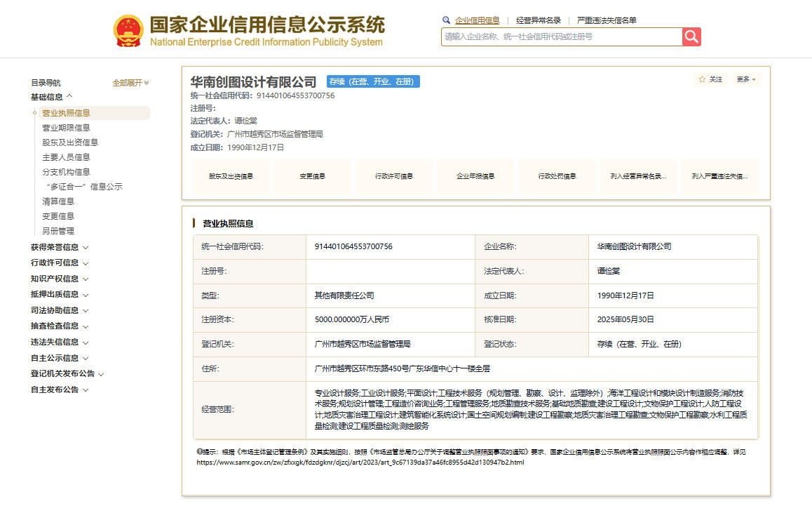Expand the 司法协助信息 section

click(59, 310)
